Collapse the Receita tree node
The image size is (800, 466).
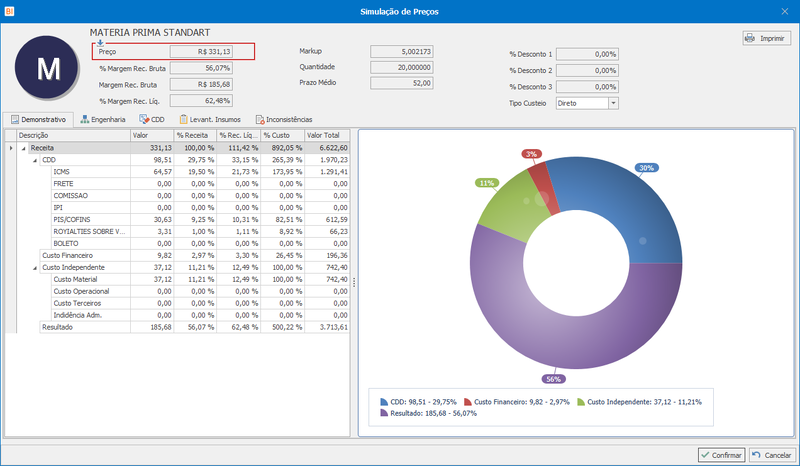pyautogui.click(x=23, y=148)
